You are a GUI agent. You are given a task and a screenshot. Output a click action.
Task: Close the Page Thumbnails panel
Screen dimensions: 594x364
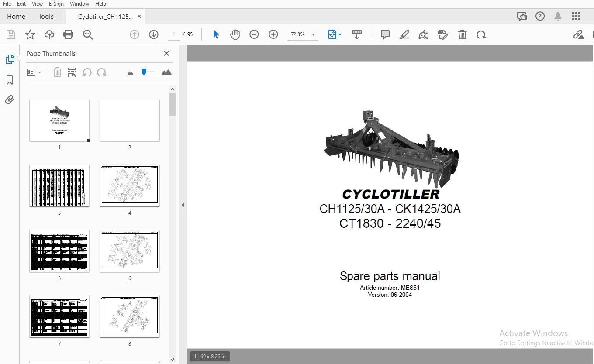click(166, 53)
